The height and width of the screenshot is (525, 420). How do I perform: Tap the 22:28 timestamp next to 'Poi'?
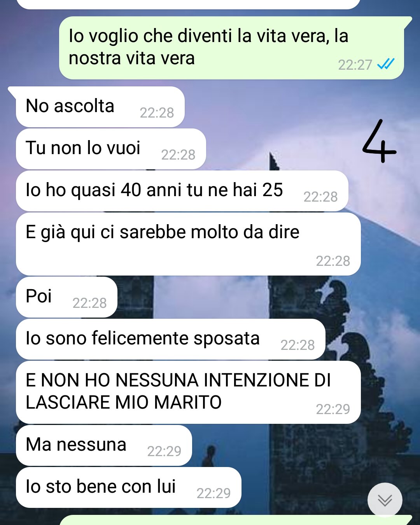click(89, 303)
